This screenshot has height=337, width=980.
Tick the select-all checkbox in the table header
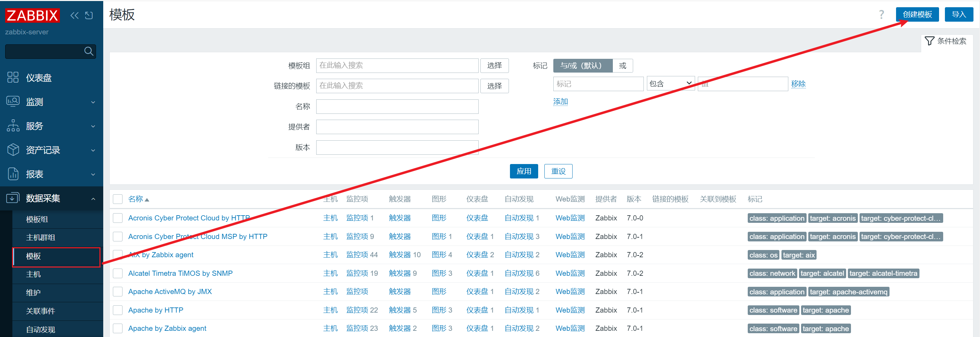point(118,199)
